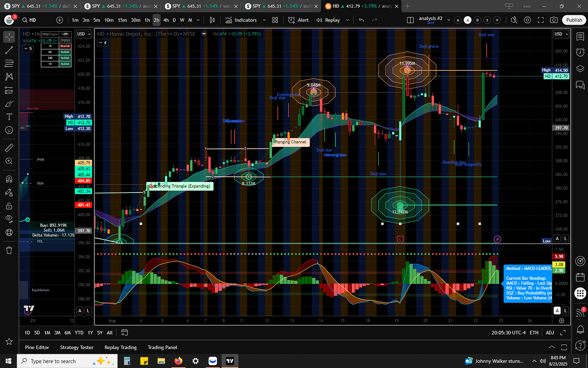Open quick search icon in top toolbar
The image size is (588, 368).
pyautogui.click(x=514, y=20)
